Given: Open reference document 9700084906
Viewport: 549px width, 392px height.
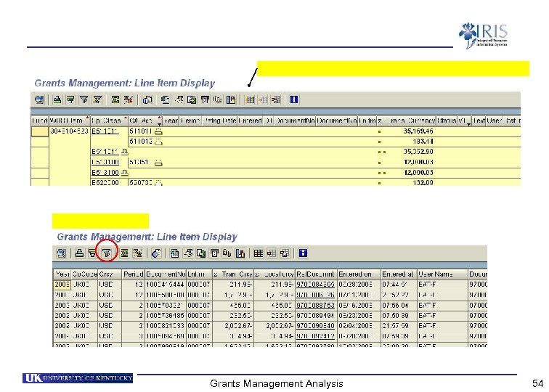Looking at the screenshot, I should 315,285.
